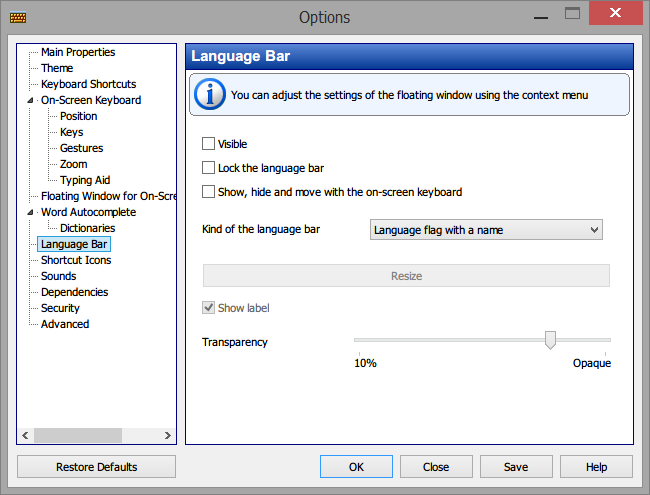The image size is (650, 495).
Task: Minimize the Options window
Action: [541, 17]
